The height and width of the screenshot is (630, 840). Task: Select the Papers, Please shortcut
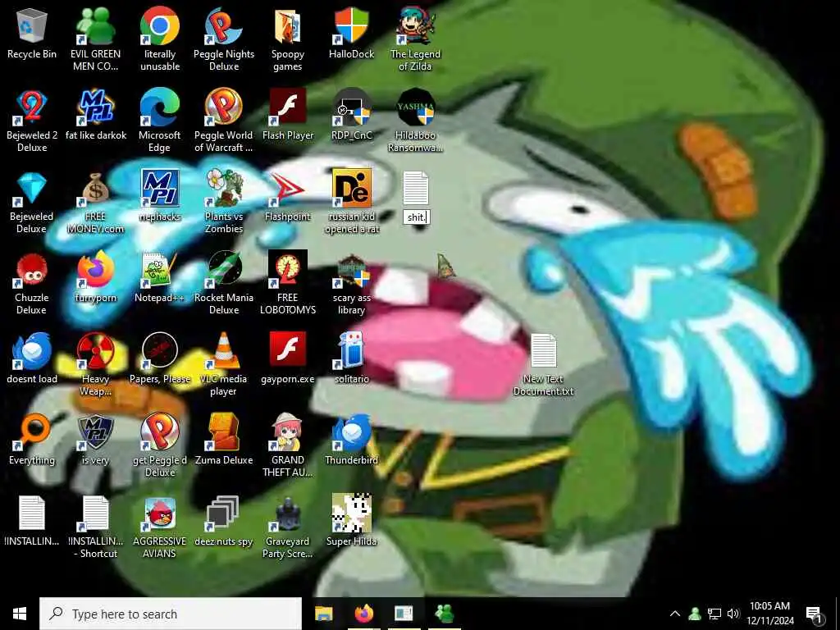[x=160, y=351]
